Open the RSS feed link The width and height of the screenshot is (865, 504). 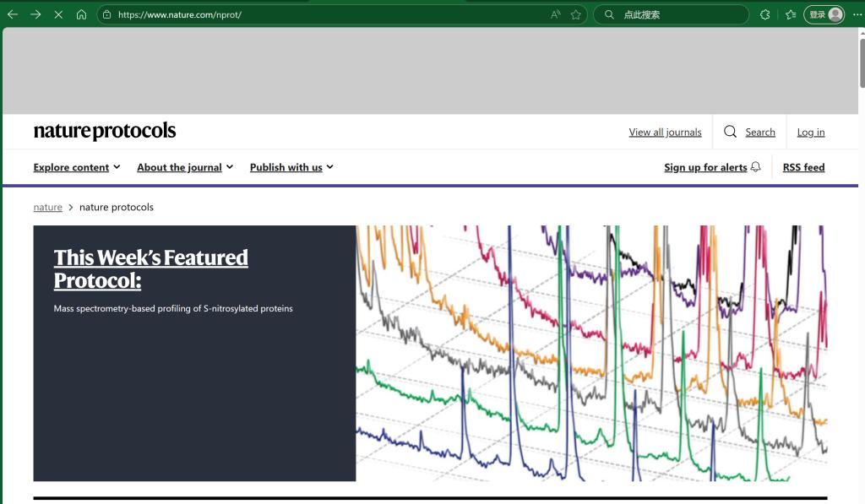[803, 167]
